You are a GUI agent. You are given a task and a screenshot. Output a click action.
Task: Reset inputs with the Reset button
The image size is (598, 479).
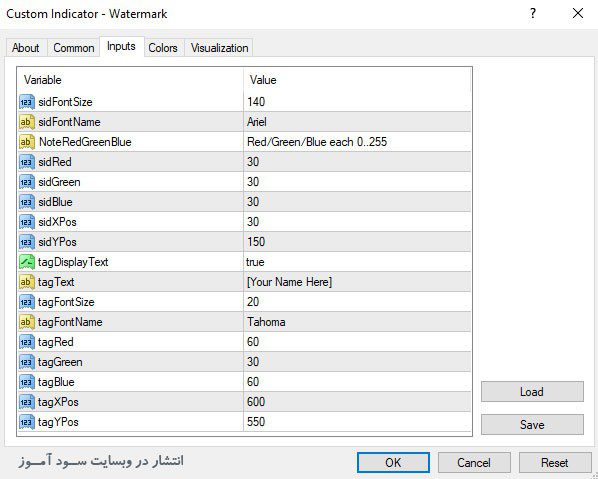tap(555, 463)
